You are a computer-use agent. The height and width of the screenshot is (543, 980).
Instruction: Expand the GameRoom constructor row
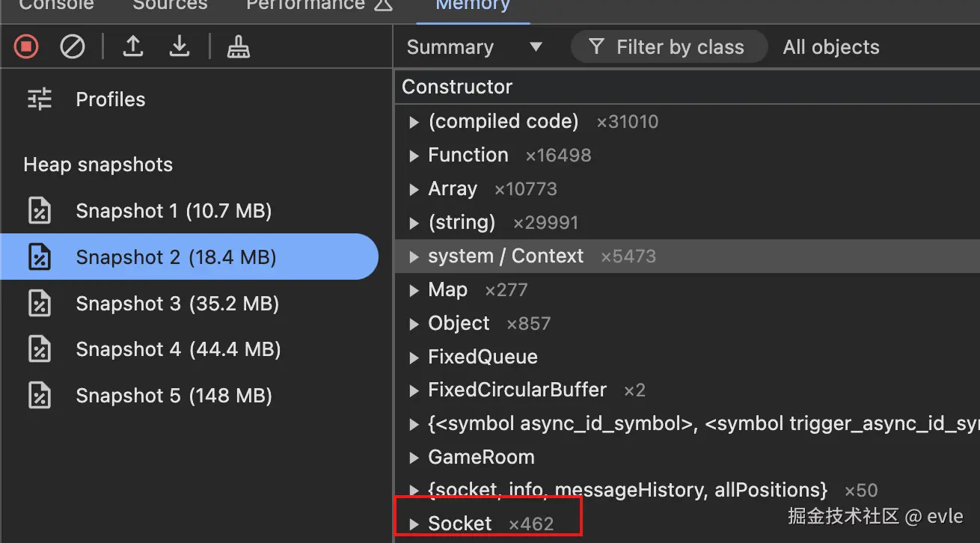click(x=414, y=457)
